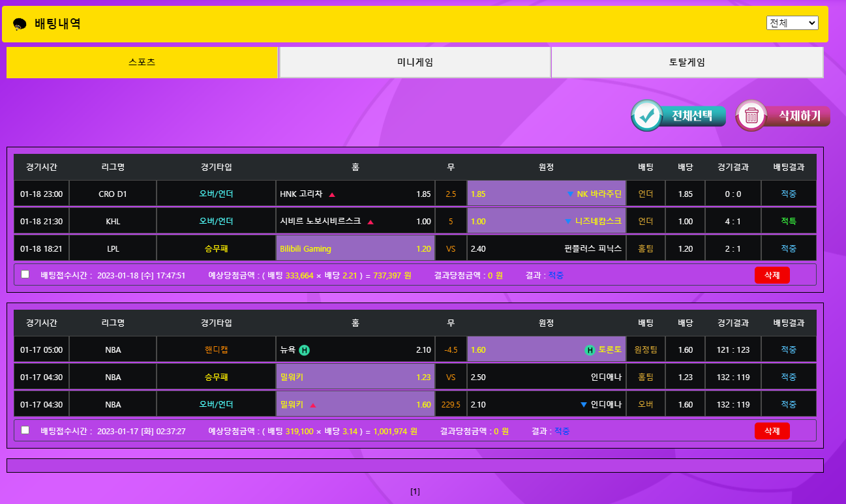Select the 스포츠 tab
Image resolution: width=846 pixels, height=504 pixels.
click(142, 63)
